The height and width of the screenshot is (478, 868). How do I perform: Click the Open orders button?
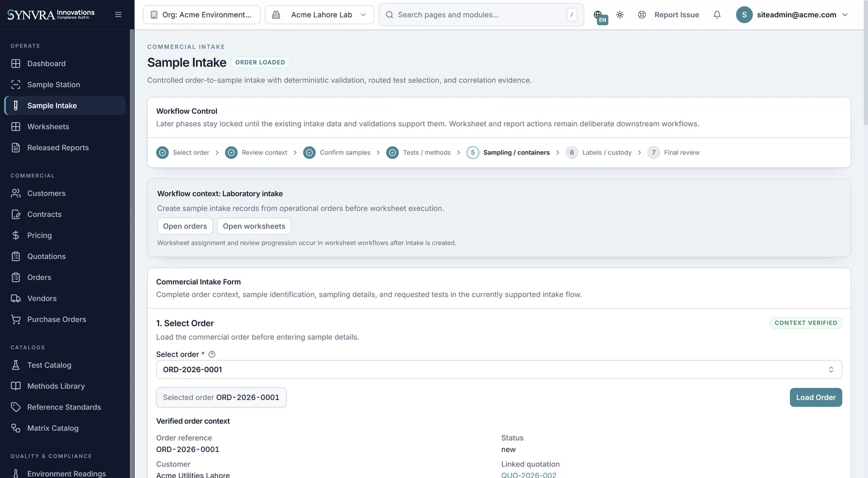click(185, 227)
